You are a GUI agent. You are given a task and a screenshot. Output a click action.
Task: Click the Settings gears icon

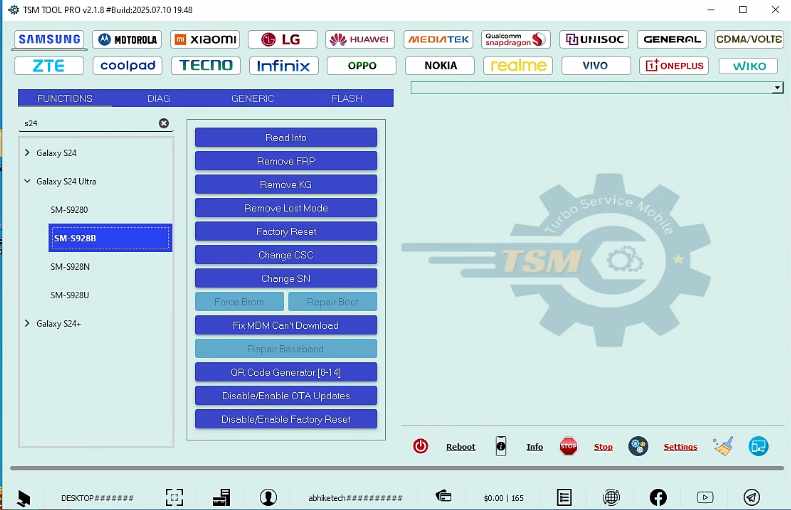tap(638, 446)
